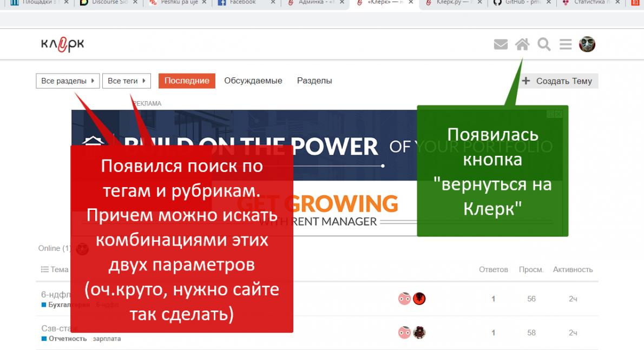The height and width of the screenshot is (350, 644).
Task: Select the Последние tab
Action: coord(187,81)
